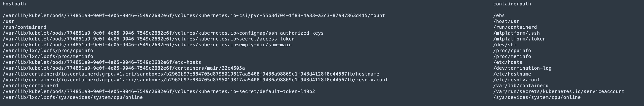Select the default-token-l49b2 secret path
This screenshot has height=106, width=644.
[x=159, y=92]
